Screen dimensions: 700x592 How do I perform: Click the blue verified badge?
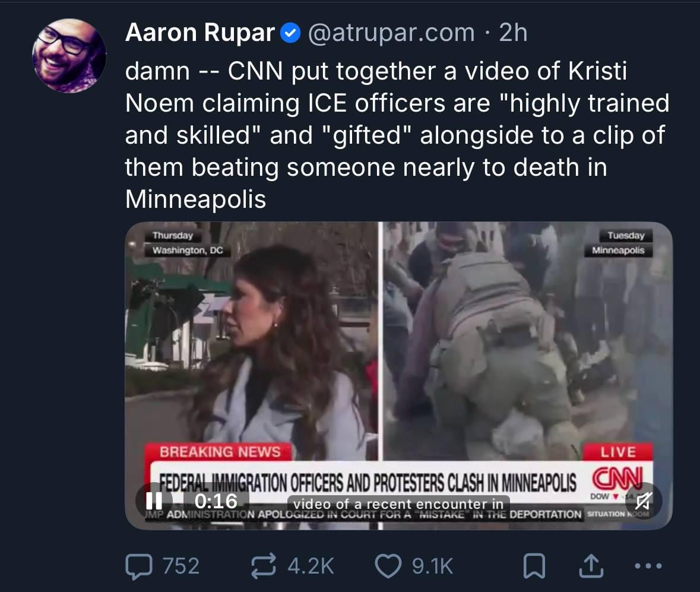(x=290, y=33)
